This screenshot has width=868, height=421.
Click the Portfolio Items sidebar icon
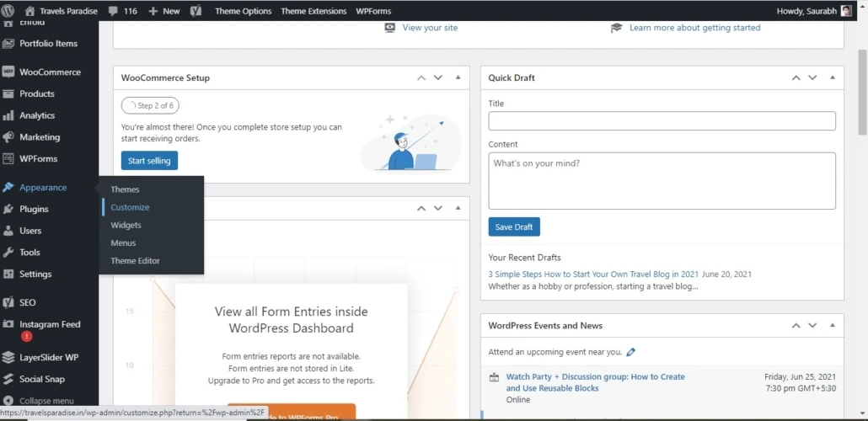[x=8, y=43]
